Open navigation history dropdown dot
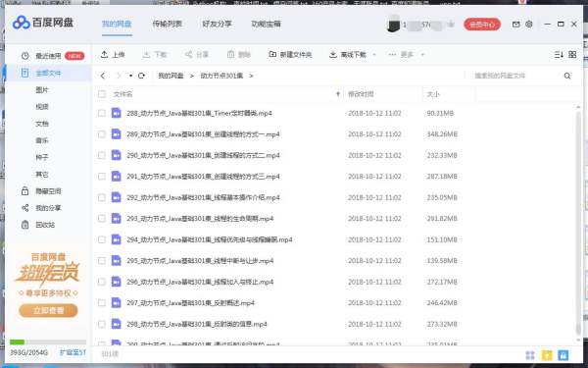The height and width of the screenshot is (368, 588). click(130, 76)
